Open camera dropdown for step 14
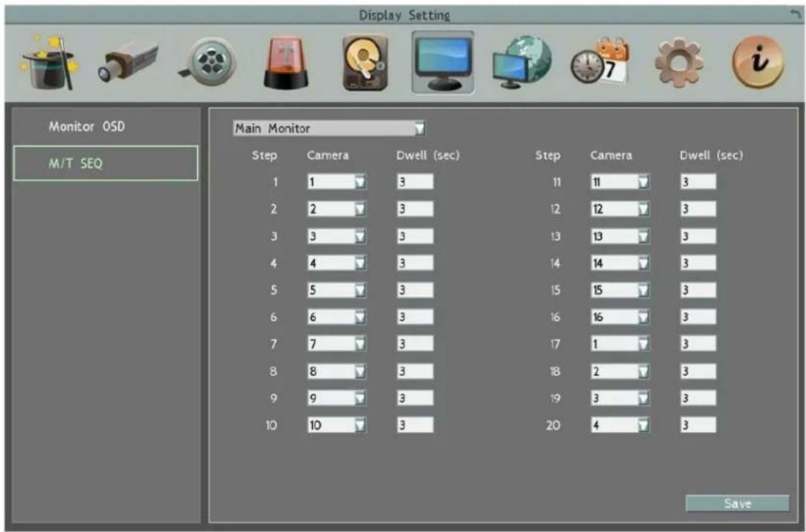 [x=620, y=263]
